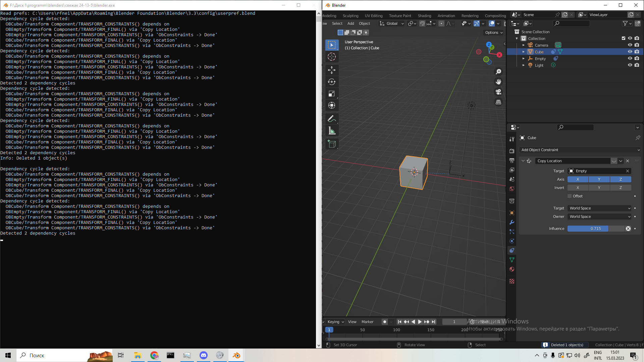The width and height of the screenshot is (644, 362).
Task: Choose the Scale tool
Action: coord(331,94)
